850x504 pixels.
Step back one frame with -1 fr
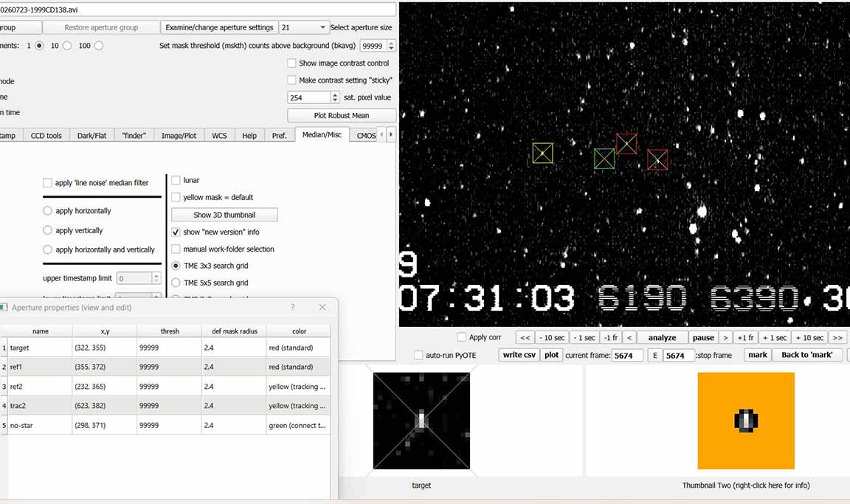pos(611,338)
